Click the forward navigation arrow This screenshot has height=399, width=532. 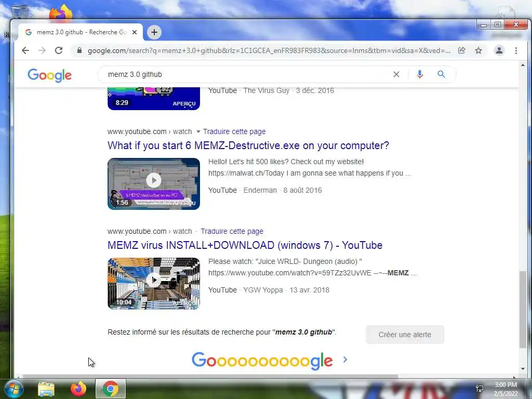[42, 50]
